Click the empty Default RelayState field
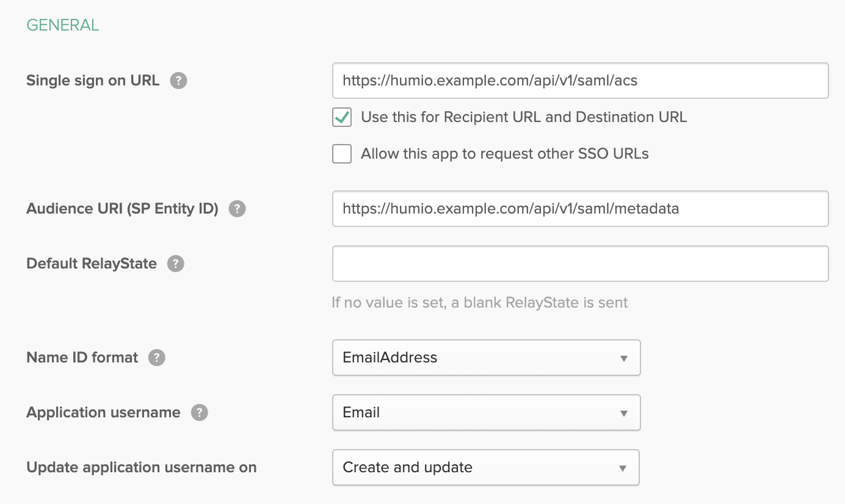The image size is (845, 504). (x=580, y=263)
